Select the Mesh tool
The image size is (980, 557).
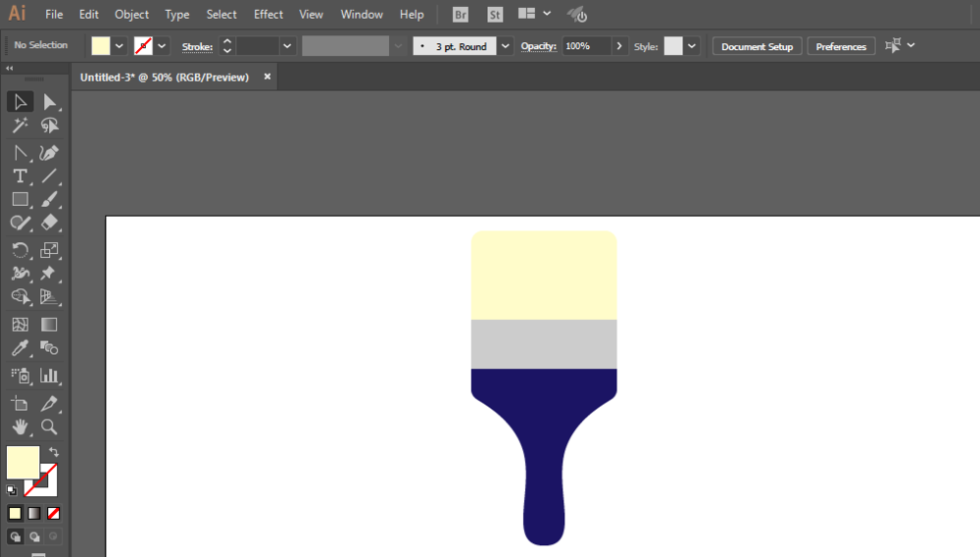pyautogui.click(x=20, y=325)
